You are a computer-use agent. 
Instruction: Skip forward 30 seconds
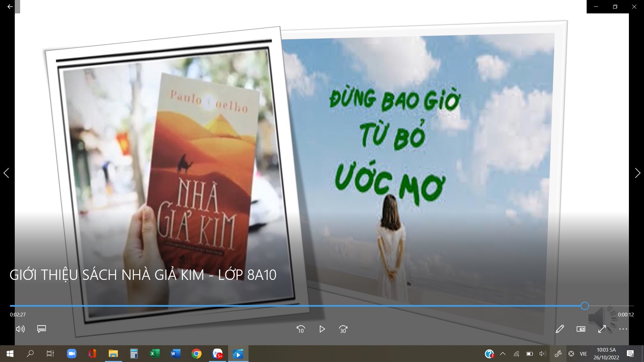coord(343,329)
